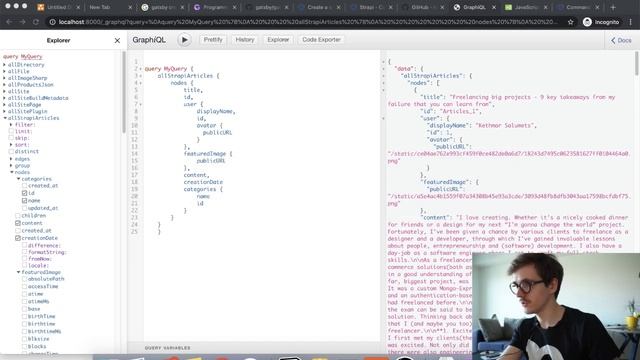Expand the group field
This screenshot has height=360, width=640.
click(x=11, y=166)
